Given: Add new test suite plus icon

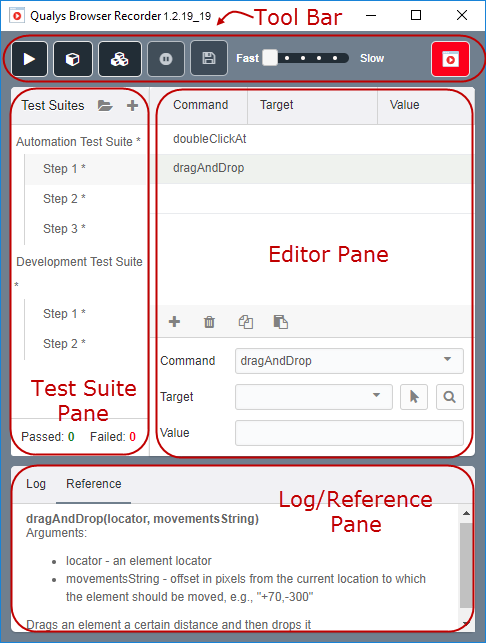Looking at the screenshot, I should pyautogui.click(x=132, y=106).
